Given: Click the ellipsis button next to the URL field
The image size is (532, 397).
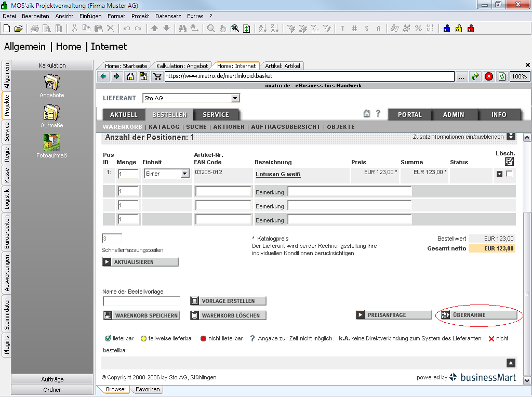Looking at the screenshot, I should pos(461,76).
